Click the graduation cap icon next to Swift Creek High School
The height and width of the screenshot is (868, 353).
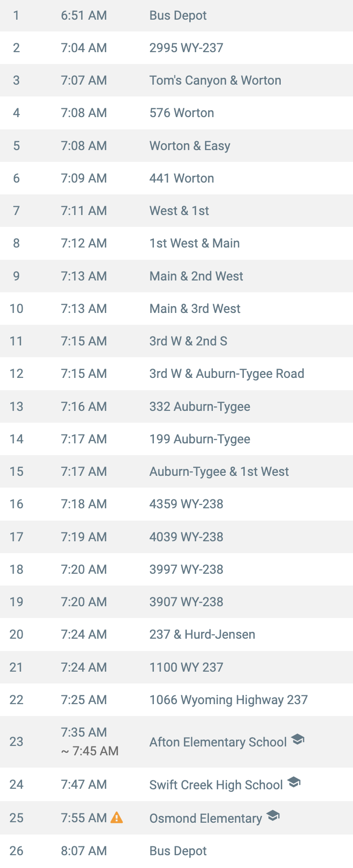[294, 781]
